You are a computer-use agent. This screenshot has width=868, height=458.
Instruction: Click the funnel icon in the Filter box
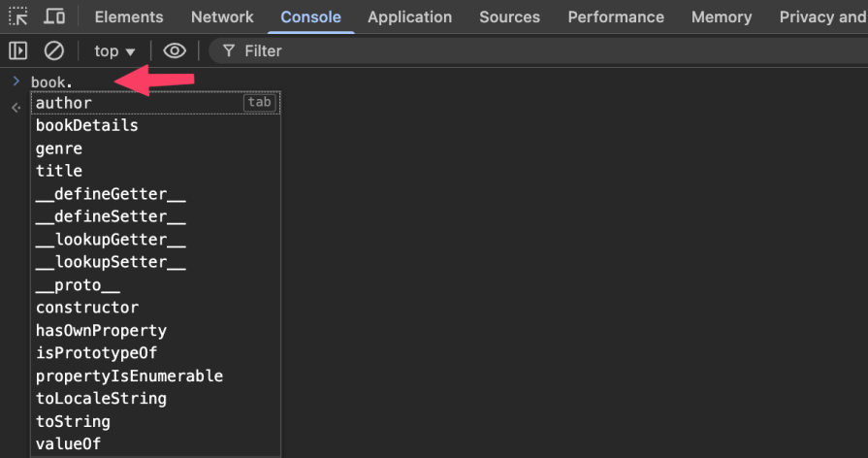(229, 50)
